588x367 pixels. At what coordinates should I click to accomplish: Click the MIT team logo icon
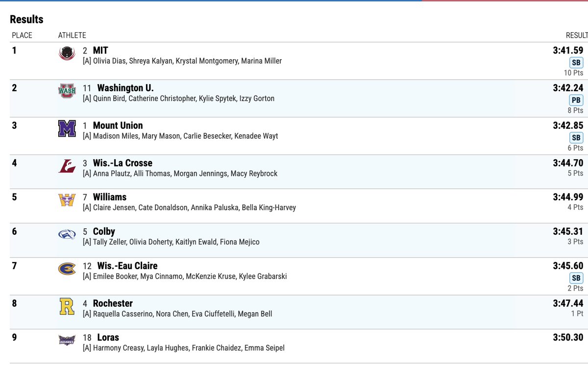pyautogui.click(x=66, y=53)
